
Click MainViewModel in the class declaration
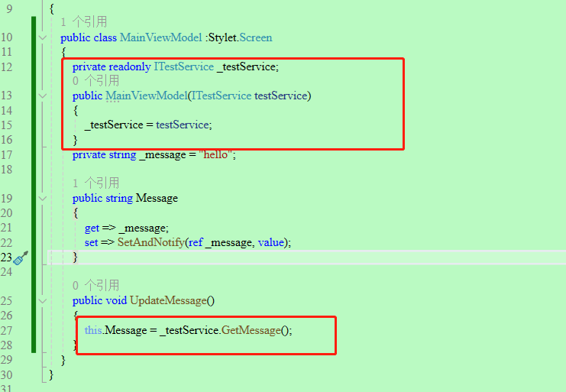pos(160,37)
